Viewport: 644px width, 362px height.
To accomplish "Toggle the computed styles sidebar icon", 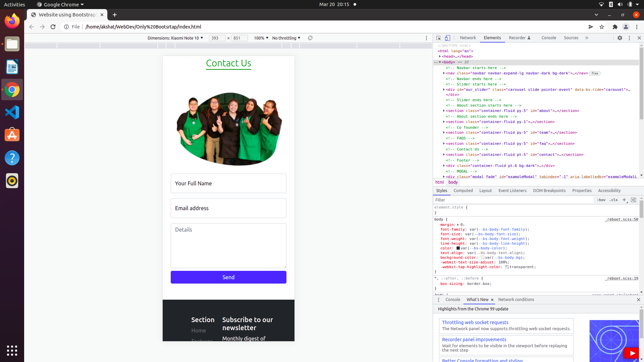I will (x=633, y=200).
